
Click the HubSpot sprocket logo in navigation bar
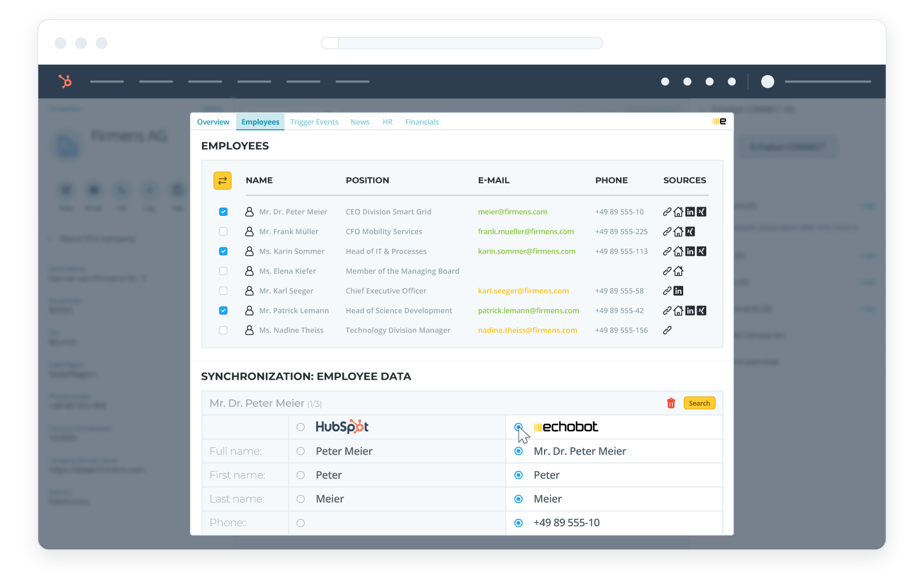coord(65,81)
